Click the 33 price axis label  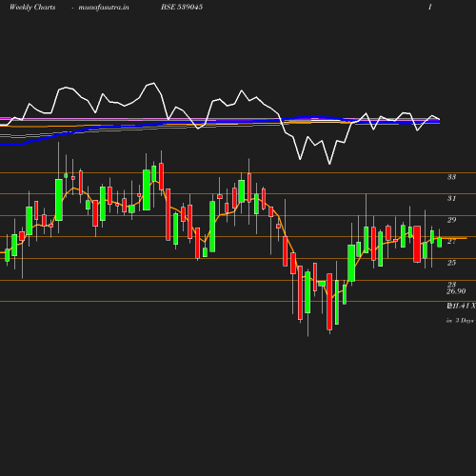pyautogui.click(x=451, y=177)
